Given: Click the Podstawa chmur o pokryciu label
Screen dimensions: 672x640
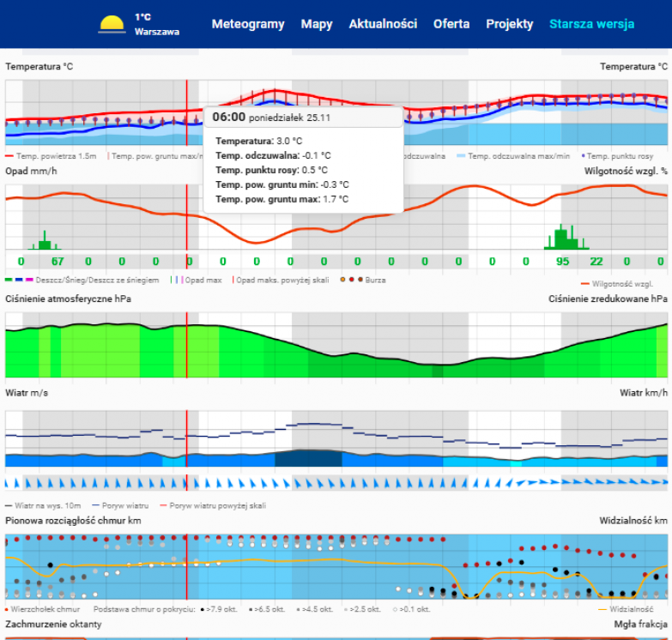Looking at the screenshot, I should point(144,609).
